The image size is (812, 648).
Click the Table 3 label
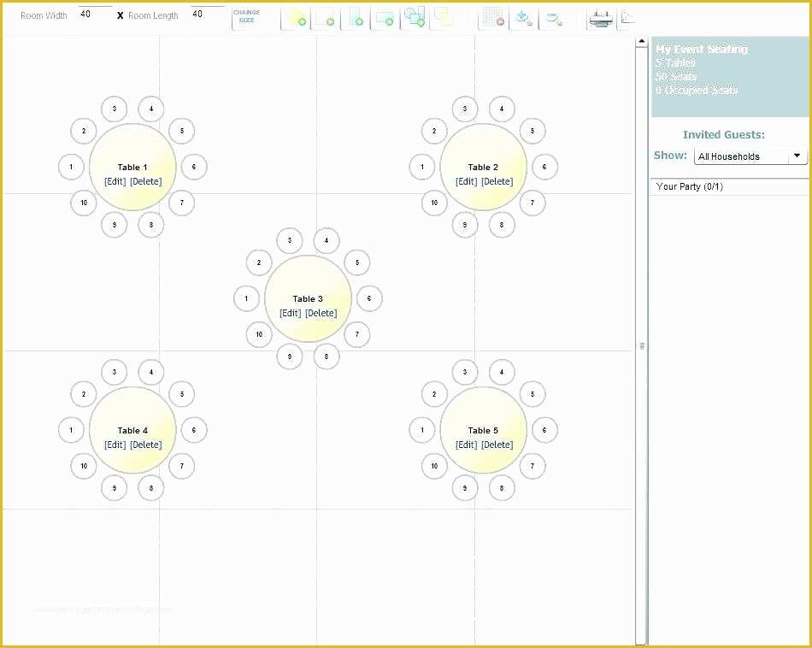click(308, 299)
